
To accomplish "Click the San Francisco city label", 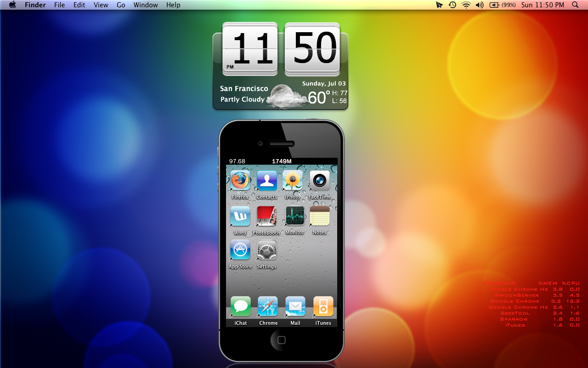I will (x=244, y=89).
